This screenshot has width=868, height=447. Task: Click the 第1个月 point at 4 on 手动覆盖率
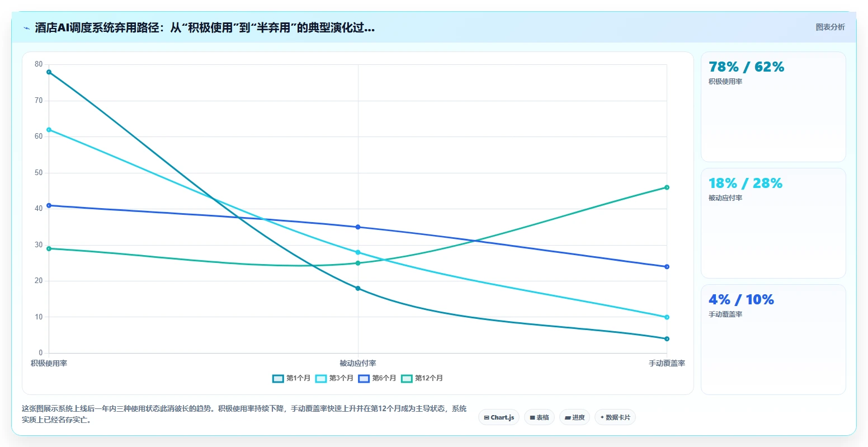[667, 339]
